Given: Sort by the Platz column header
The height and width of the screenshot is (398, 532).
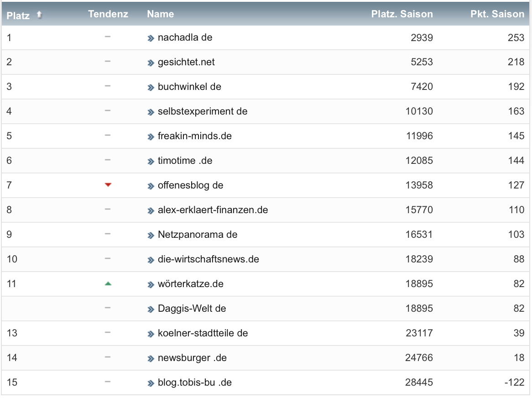Looking at the screenshot, I should pos(18,16).
